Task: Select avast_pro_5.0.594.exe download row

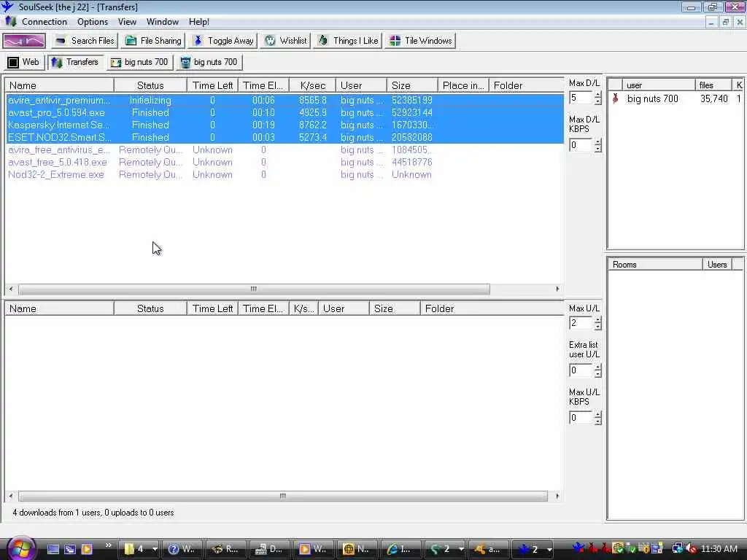Action: pyautogui.click(x=285, y=113)
